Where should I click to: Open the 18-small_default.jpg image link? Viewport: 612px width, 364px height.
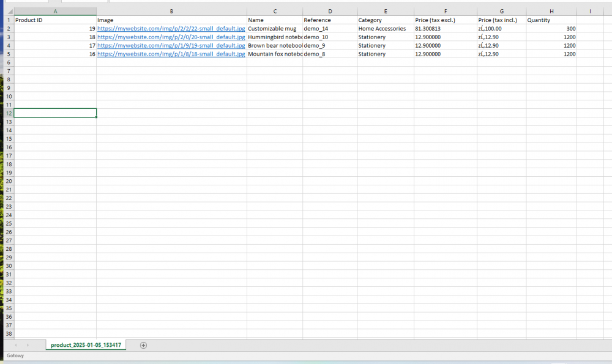[x=171, y=54]
